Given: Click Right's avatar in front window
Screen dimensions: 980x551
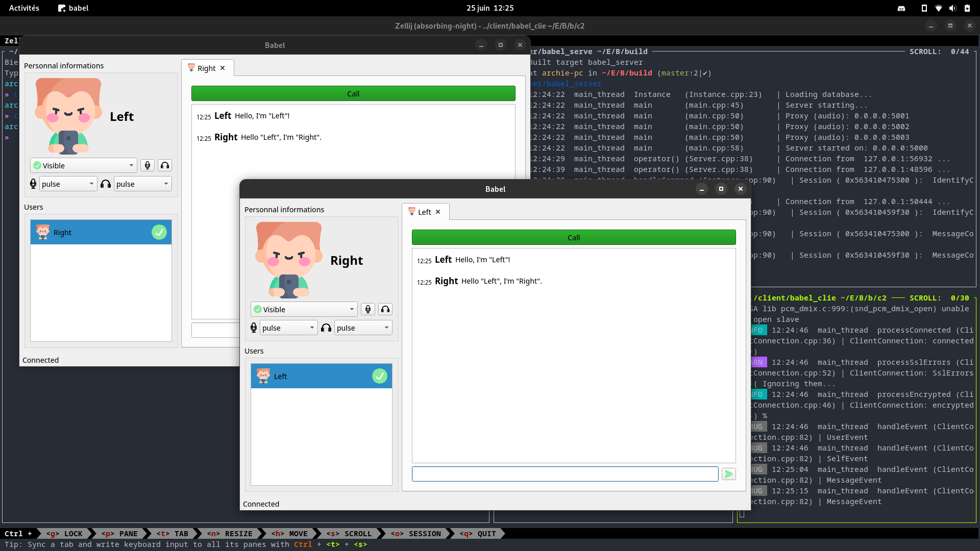Looking at the screenshot, I should (288, 260).
